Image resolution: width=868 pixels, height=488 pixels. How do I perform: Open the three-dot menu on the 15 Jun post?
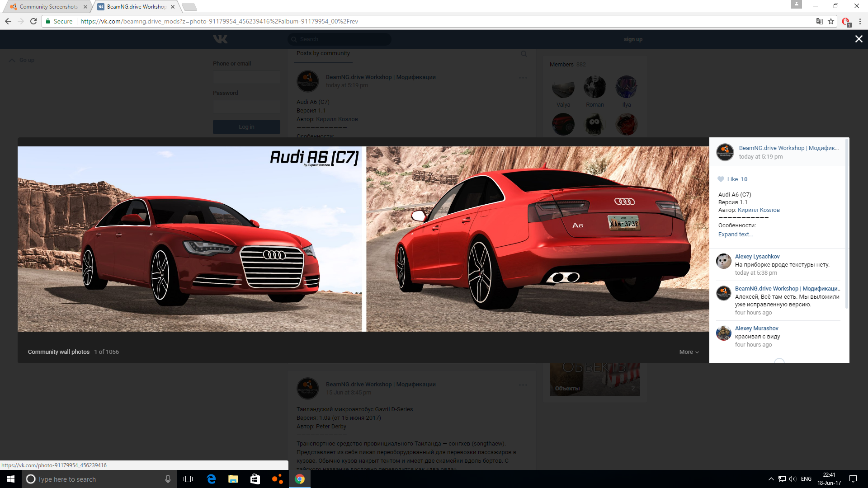coord(523,385)
